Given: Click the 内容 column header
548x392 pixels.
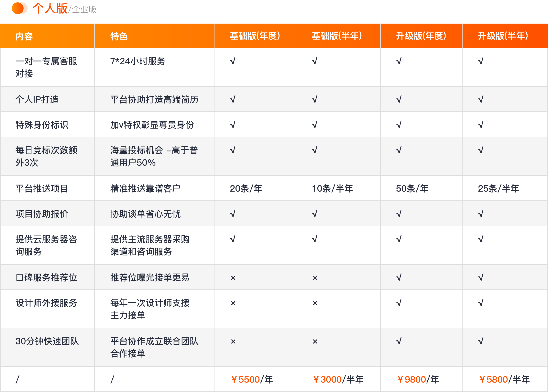Looking at the screenshot, I should (24, 36).
